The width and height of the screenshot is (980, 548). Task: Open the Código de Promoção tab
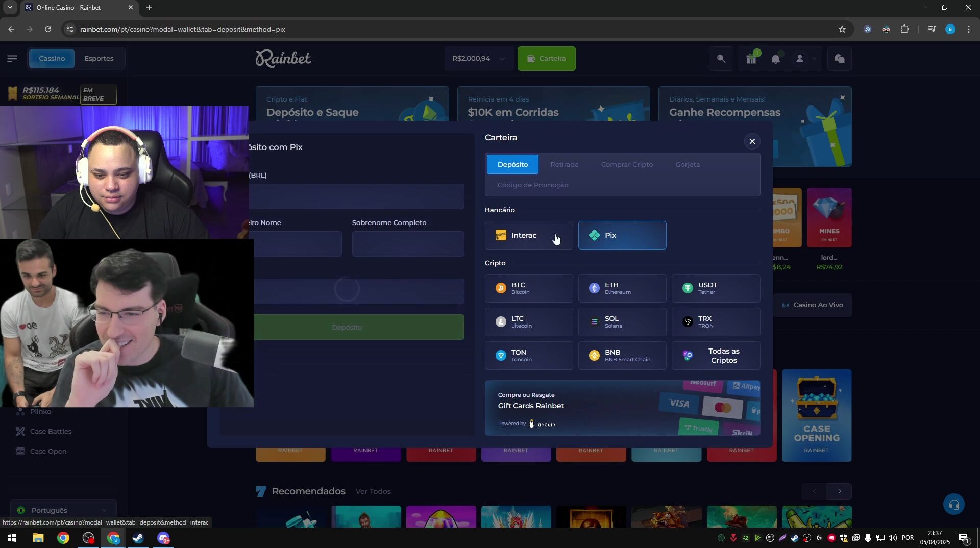pyautogui.click(x=533, y=185)
